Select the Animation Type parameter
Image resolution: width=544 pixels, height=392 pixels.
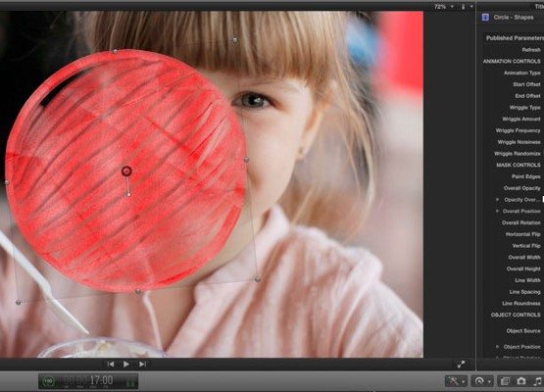click(522, 73)
